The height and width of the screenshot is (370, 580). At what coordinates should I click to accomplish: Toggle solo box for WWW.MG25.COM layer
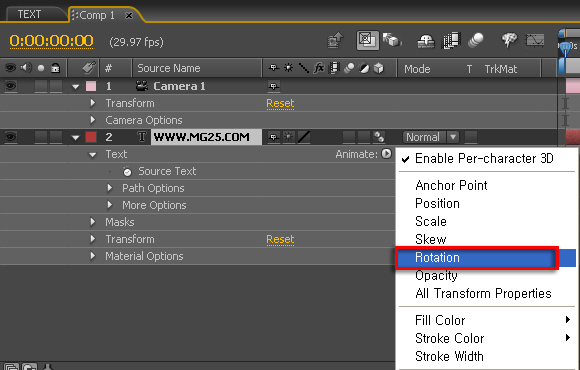tap(41, 137)
